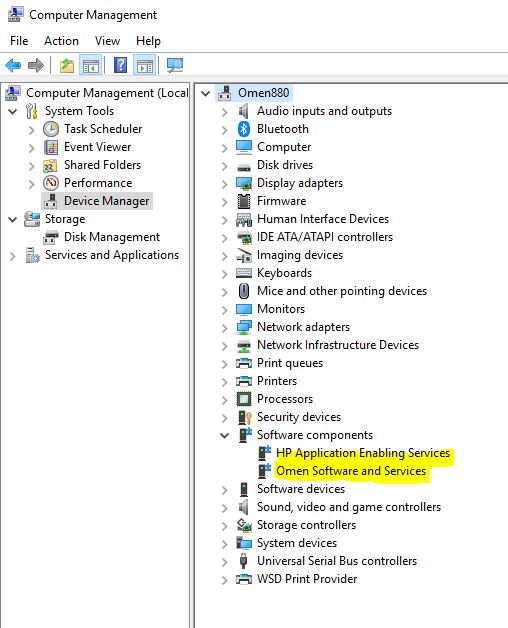Click the Bluetooth category icon
Screen dimensions: 508x628
[x=244, y=129]
